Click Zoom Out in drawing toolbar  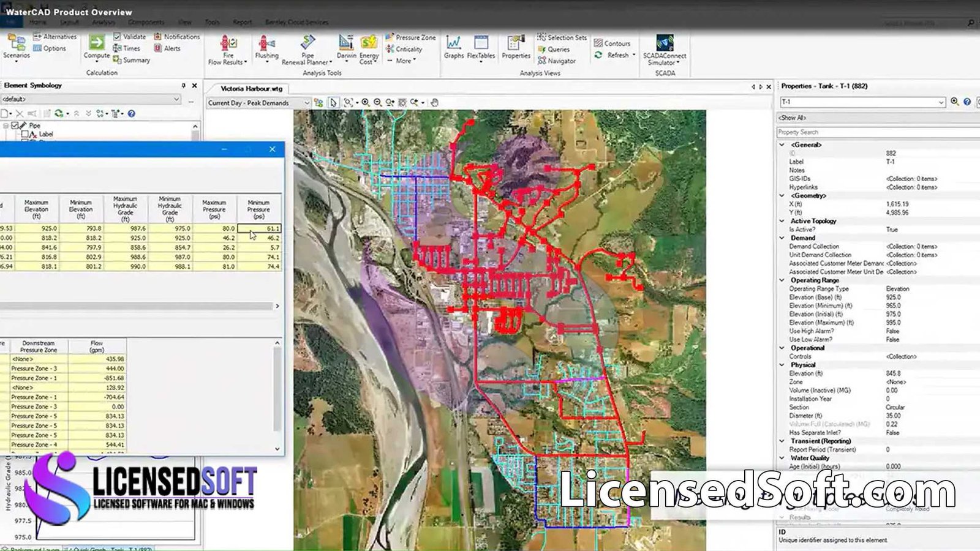pos(377,103)
